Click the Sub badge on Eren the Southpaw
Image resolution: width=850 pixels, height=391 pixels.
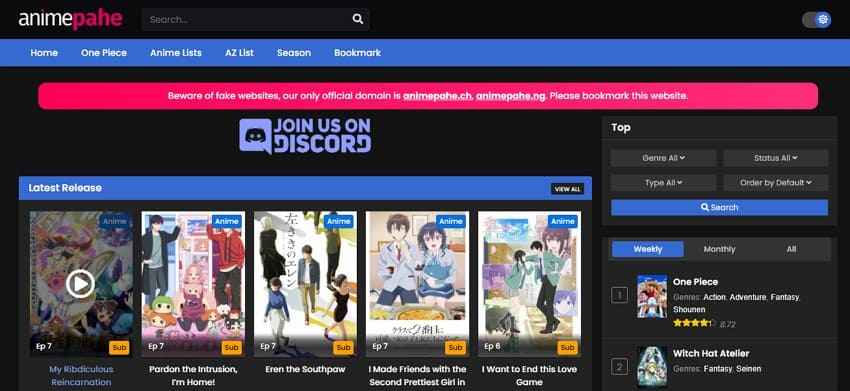pyautogui.click(x=344, y=348)
